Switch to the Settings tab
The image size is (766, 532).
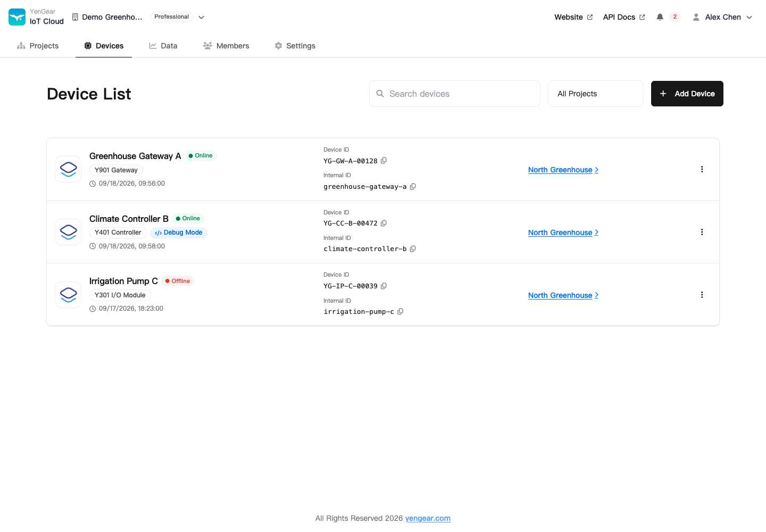295,46
